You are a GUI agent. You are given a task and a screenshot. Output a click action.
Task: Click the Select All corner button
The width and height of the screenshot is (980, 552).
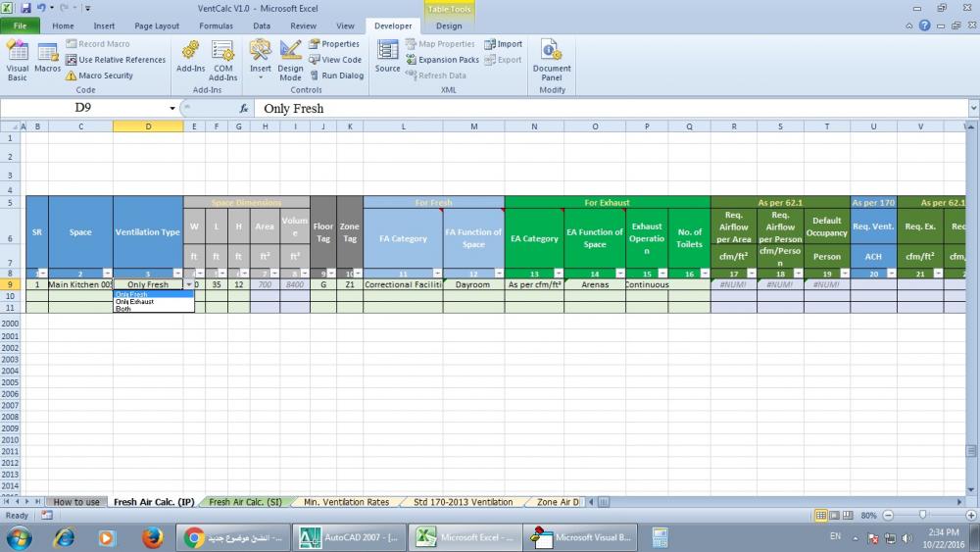13,126
